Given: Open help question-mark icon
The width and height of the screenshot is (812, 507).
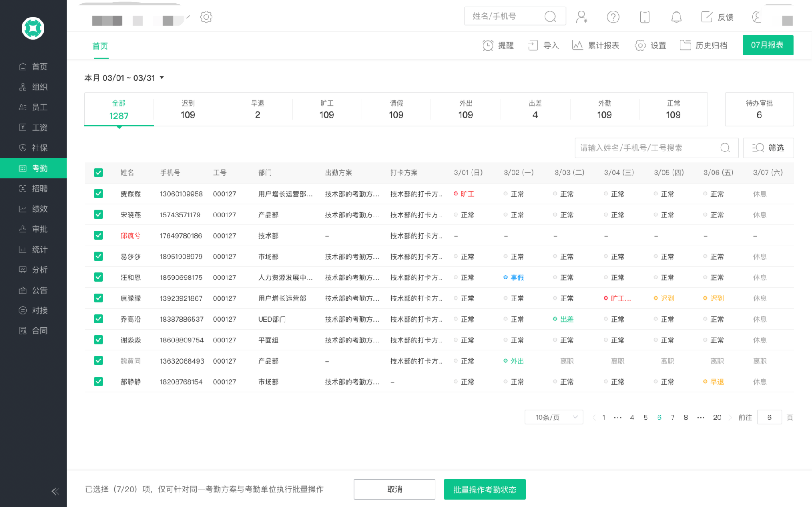Looking at the screenshot, I should pyautogui.click(x=613, y=17).
